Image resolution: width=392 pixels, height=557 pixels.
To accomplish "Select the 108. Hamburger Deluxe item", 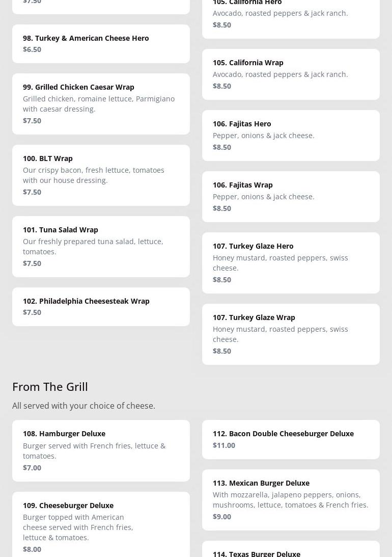I will click(101, 450).
